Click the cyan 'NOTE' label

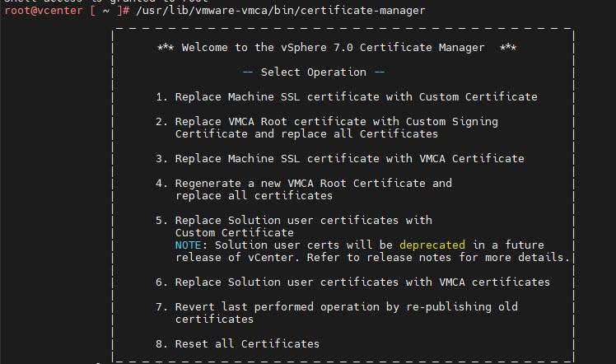189,245
